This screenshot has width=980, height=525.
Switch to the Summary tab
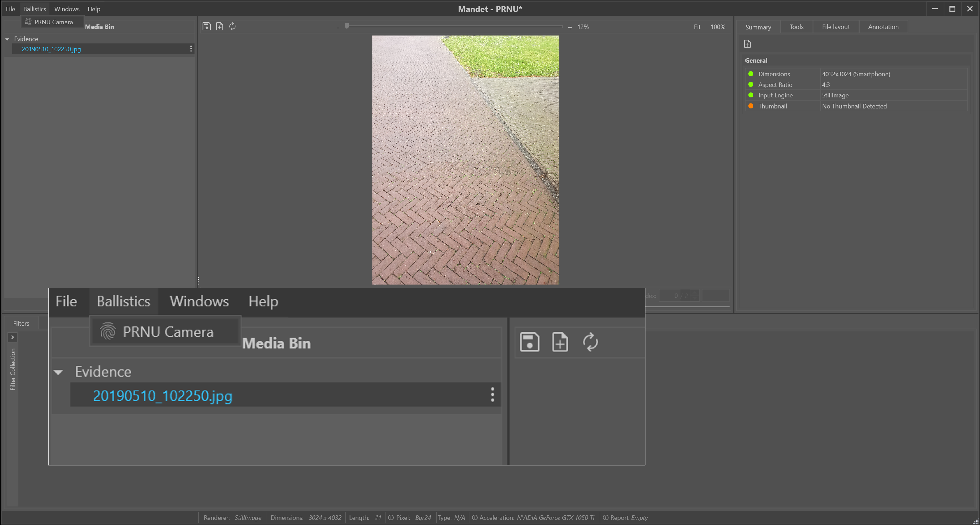coord(758,27)
